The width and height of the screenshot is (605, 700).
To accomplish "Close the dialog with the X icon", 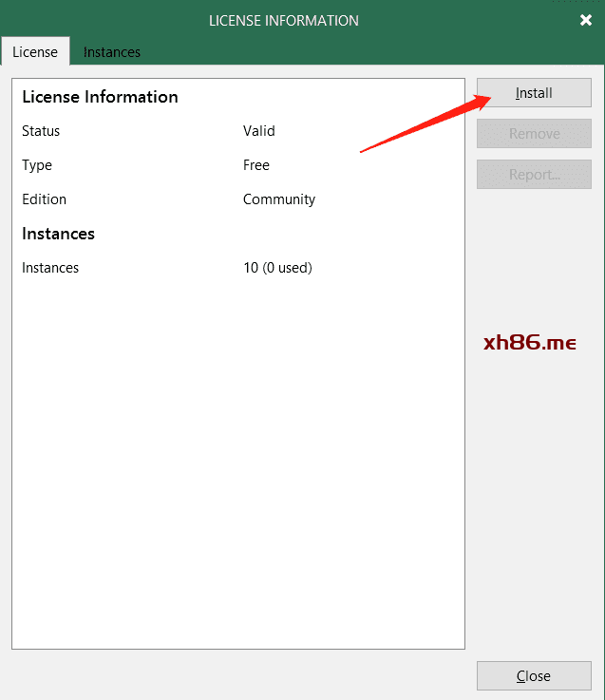I will coord(585,20).
